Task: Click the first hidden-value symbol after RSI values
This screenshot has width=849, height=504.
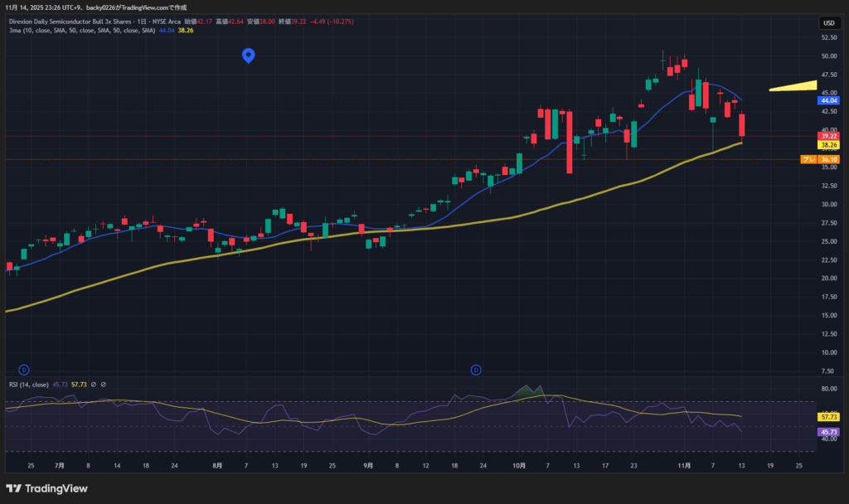Action: (94, 384)
